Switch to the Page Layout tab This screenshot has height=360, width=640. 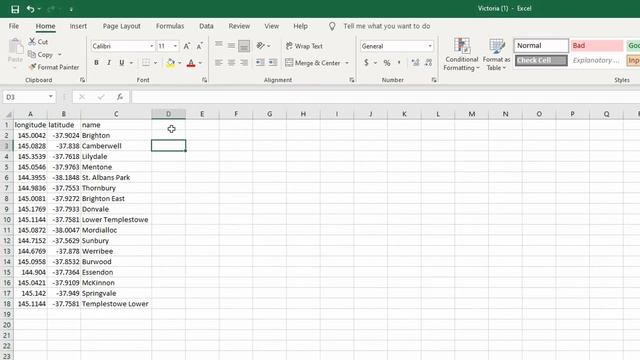tap(122, 26)
